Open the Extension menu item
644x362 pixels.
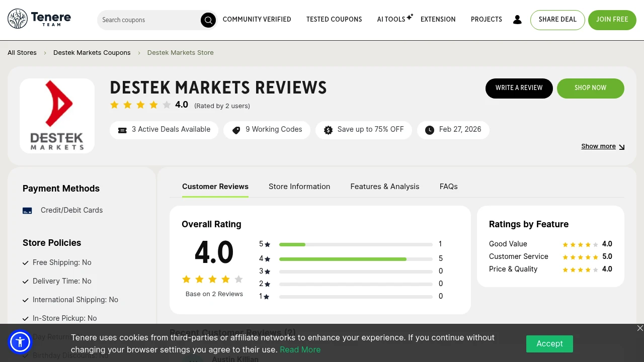(x=438, y=20)
